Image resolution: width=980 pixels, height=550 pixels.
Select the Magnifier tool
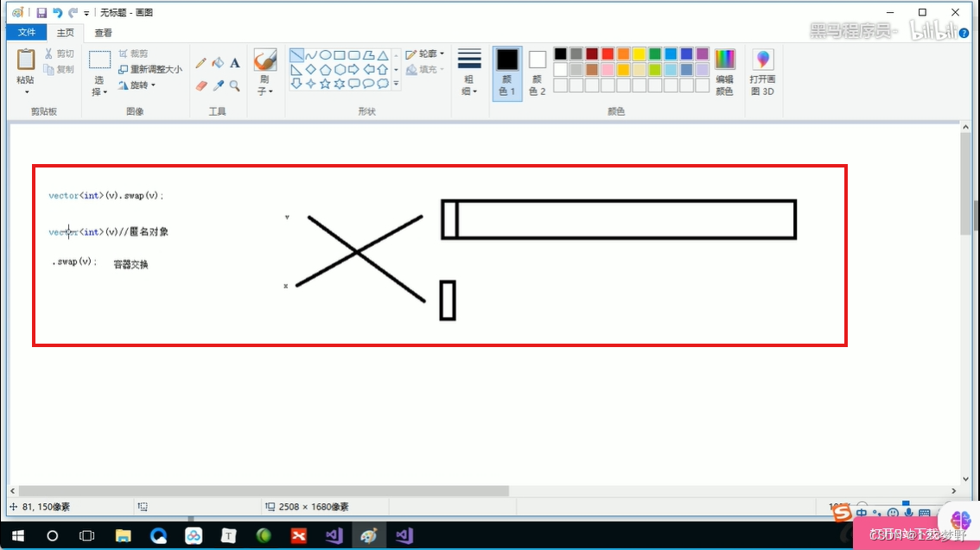click(x=234, y=85)
